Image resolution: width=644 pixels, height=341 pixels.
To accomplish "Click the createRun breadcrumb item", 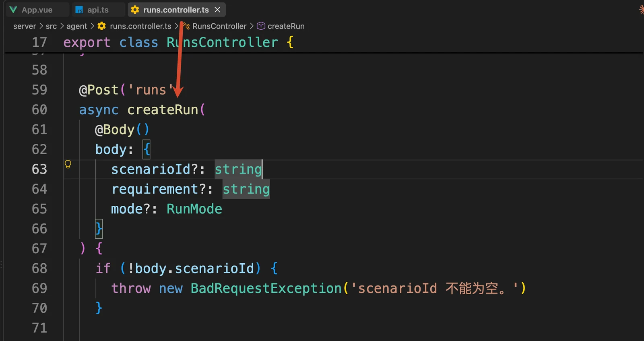I will pos(286,26).
